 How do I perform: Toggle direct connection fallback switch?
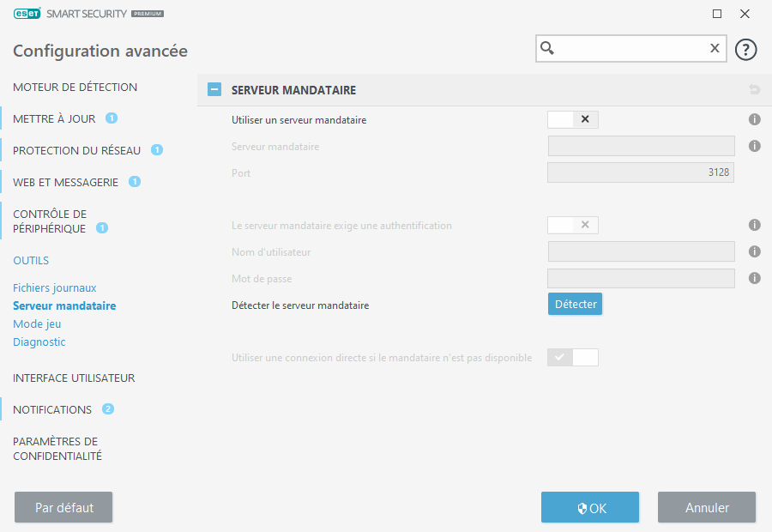click(573, 358)
